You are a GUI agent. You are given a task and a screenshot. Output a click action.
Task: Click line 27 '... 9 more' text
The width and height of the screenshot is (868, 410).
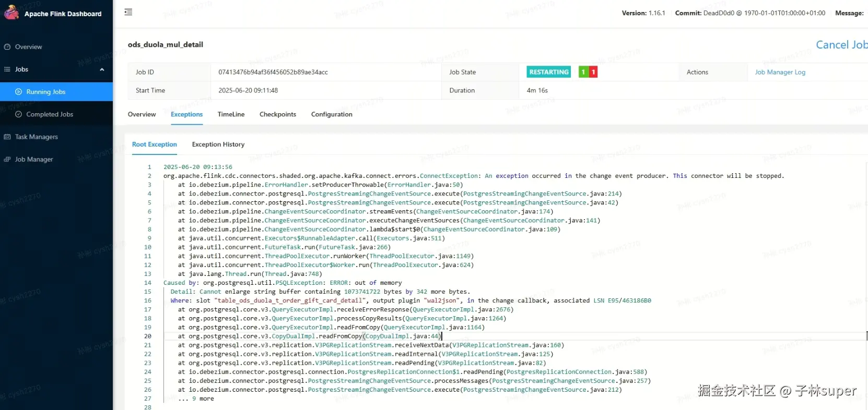coord(196,399)
